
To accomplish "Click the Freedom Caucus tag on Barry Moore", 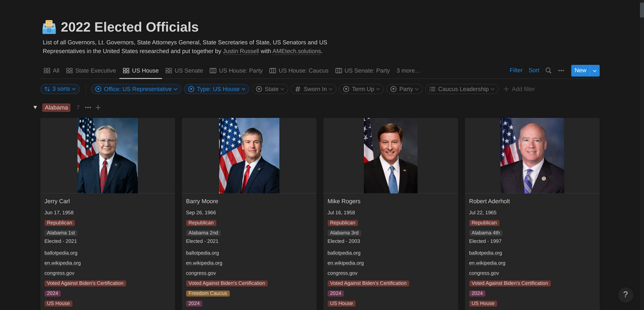I will pos(208,293).
